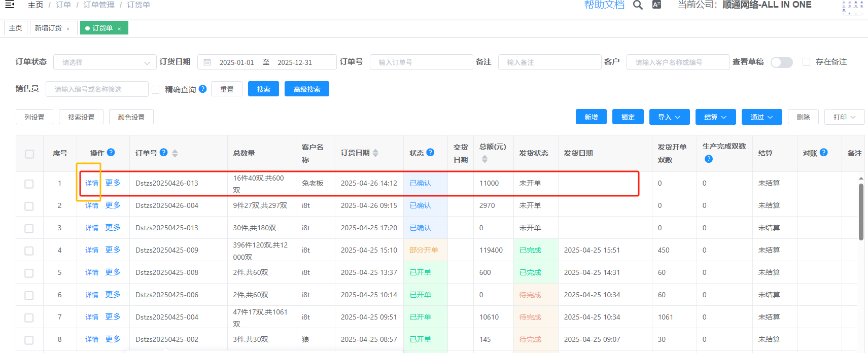Switch to the 主页 tab
This screenshot has height=353, width=868.
[16, 28]
